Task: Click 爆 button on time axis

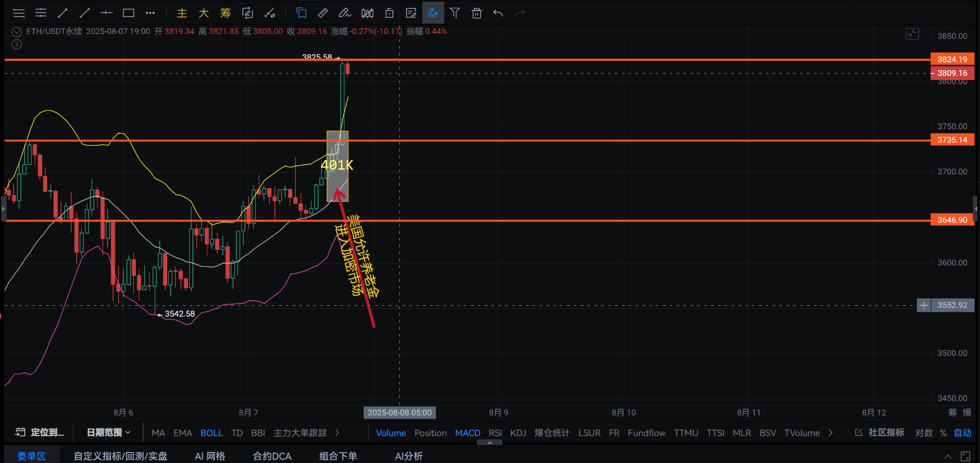Action: pyautogui.click(x=967, y=413)
